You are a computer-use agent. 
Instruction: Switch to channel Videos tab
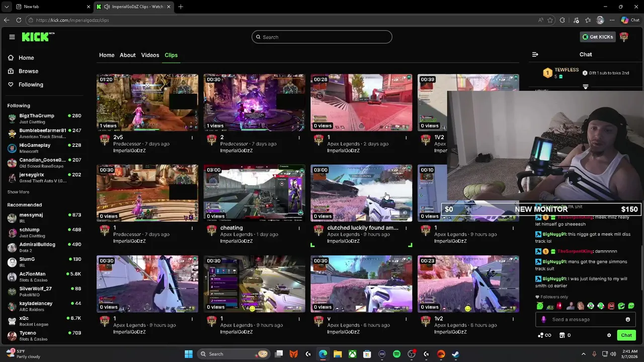pyautogui.click(x=150, y=55)
